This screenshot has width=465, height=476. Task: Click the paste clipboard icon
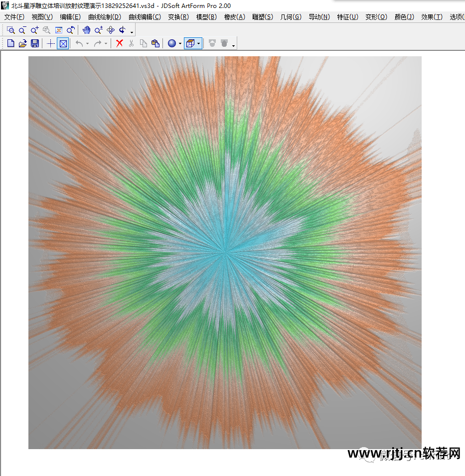[155, 44]
